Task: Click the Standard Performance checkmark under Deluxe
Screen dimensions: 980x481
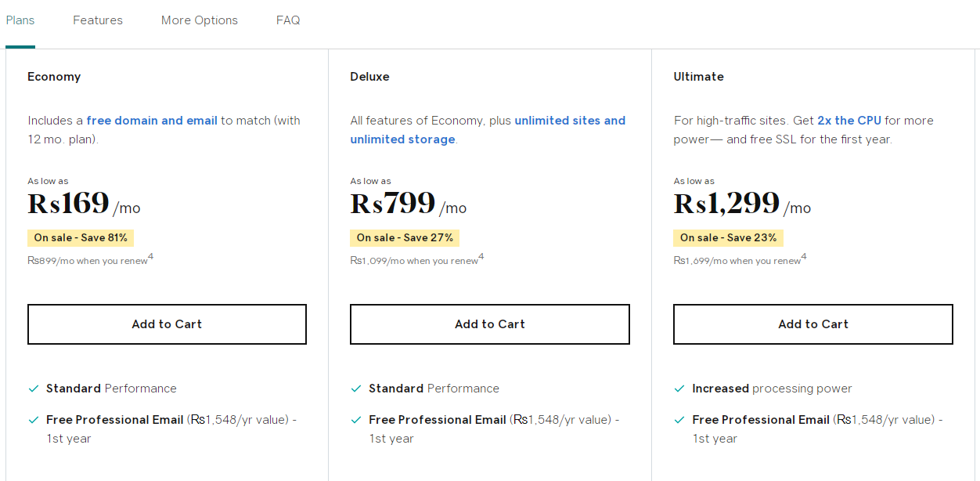Action: click(357, 389)
